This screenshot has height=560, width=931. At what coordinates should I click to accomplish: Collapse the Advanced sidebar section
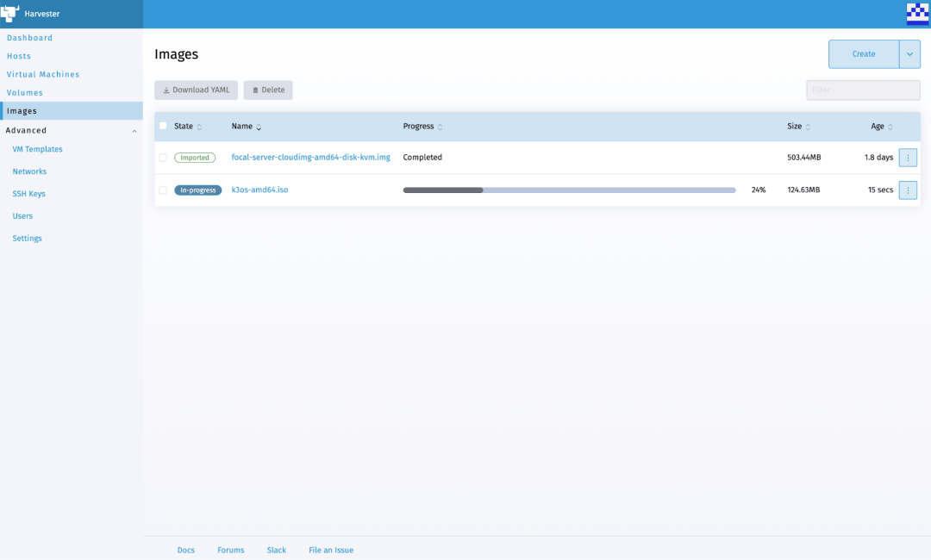[134, 131]
